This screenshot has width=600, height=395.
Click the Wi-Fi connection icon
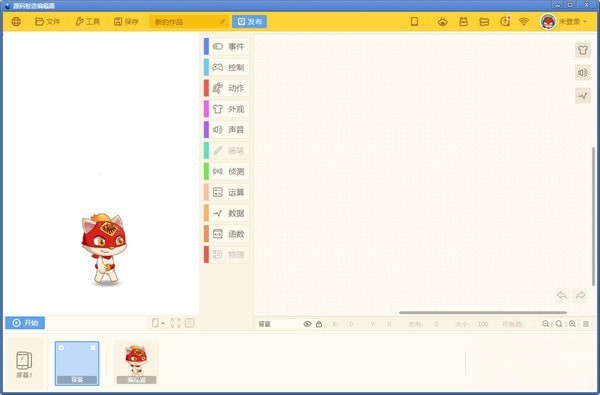[x=523, y=21]
